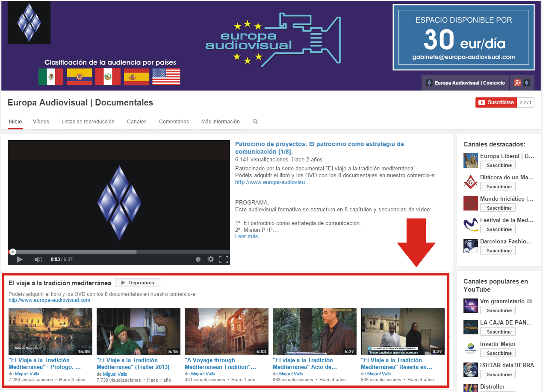Screen dimensions: 543x392
Task: Click the United States flag in the banner
Action: [166, 77]
